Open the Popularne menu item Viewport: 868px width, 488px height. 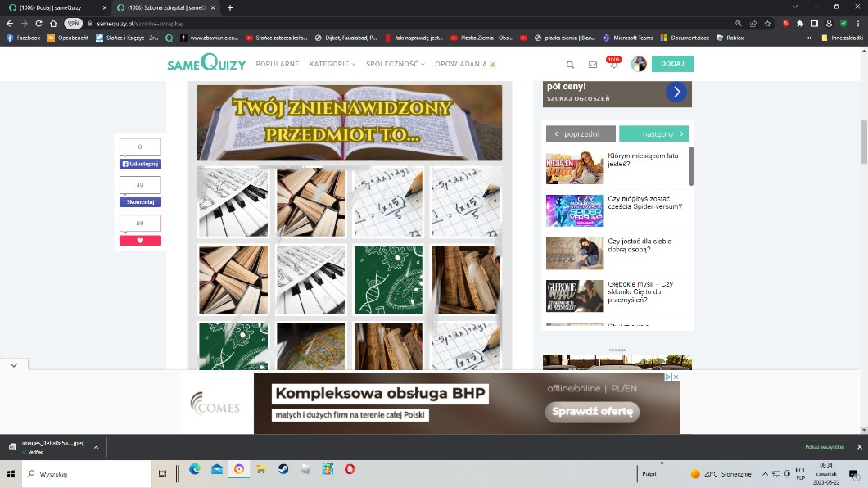tap(278, 64)
